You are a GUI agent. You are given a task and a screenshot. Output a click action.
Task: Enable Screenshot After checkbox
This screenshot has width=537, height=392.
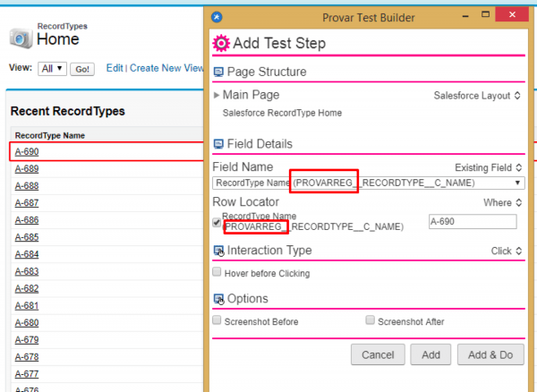click(370, 320)
